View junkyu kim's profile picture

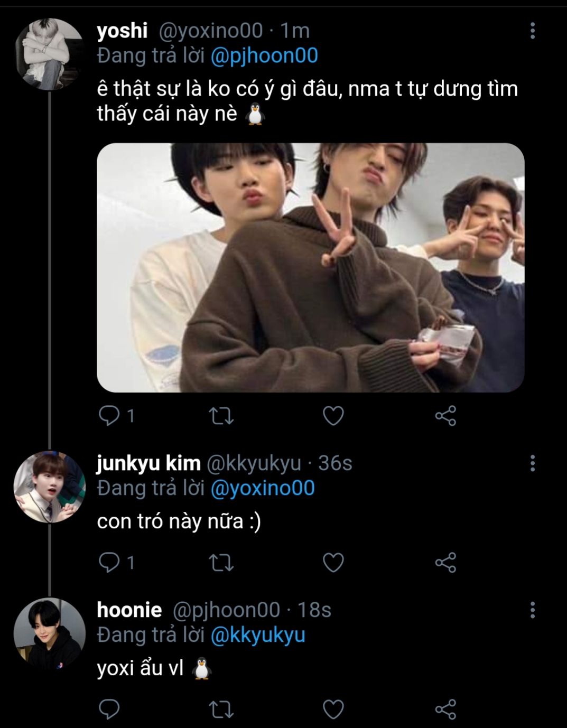(49, 487)
